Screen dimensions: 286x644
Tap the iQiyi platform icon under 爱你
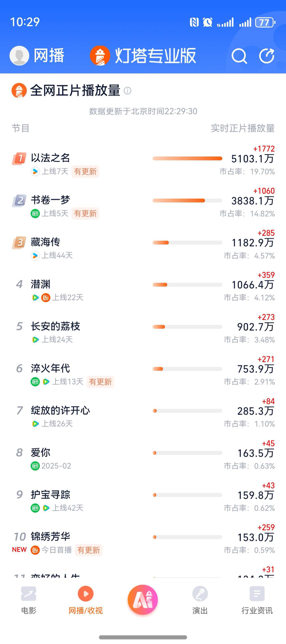(x=35, y=466)
